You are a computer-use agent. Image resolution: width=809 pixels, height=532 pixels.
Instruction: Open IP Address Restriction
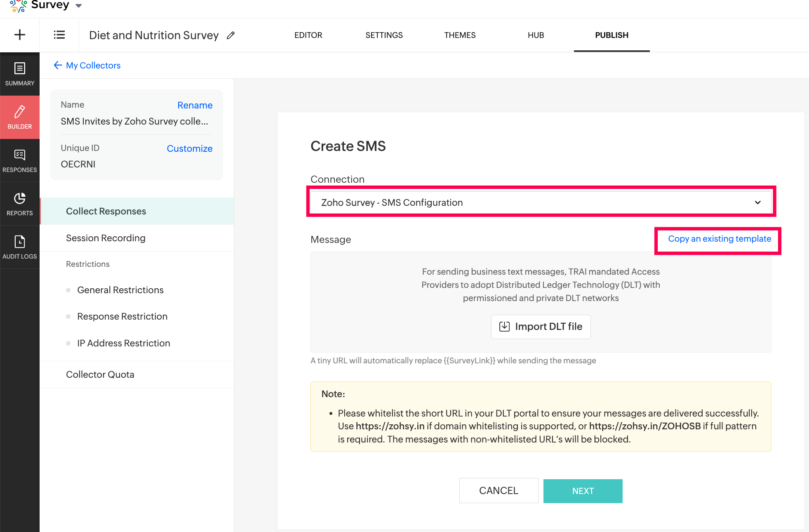[x=124, y=343]
